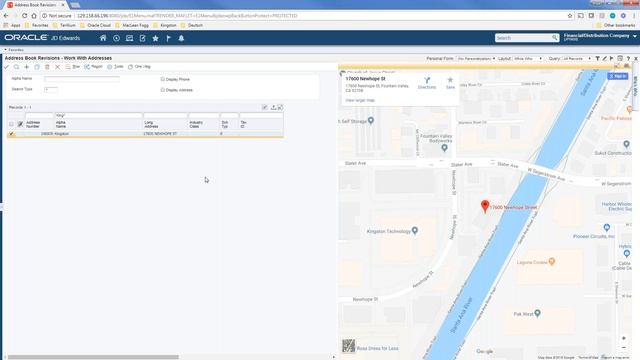Bookmark page with address bar star
The image size is (640, 360).
[570, 16]
